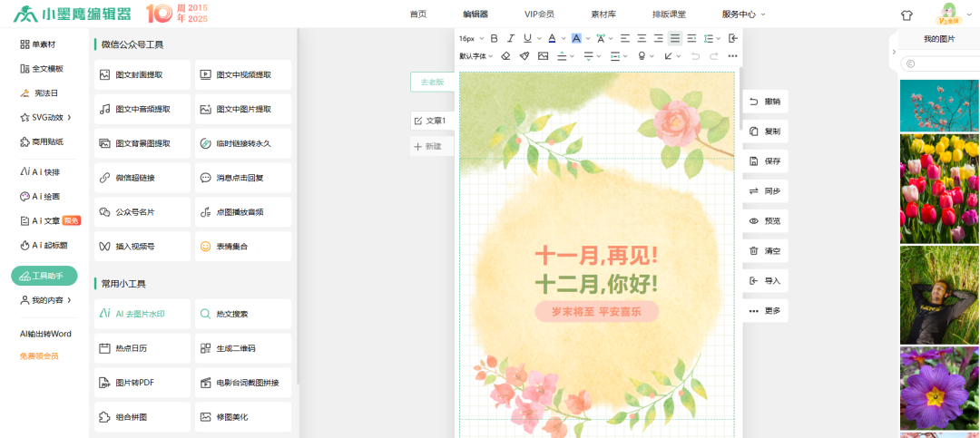Open 编辑器 navigation tab

click(x=475, y=14)
